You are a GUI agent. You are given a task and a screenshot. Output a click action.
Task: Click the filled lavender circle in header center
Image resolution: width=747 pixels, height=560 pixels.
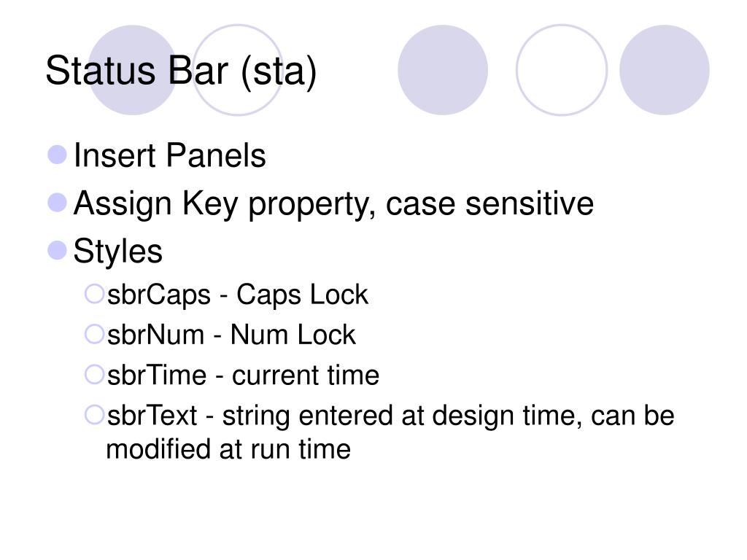point(443,70)
